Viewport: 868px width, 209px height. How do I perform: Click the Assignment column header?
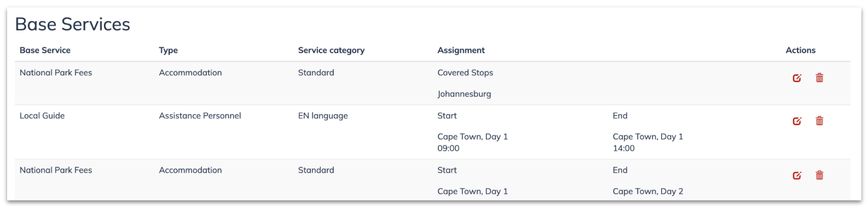[x=461, y=50]
